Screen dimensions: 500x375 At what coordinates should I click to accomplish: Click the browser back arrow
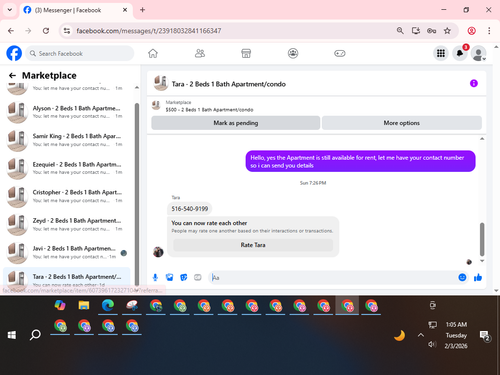11,31
